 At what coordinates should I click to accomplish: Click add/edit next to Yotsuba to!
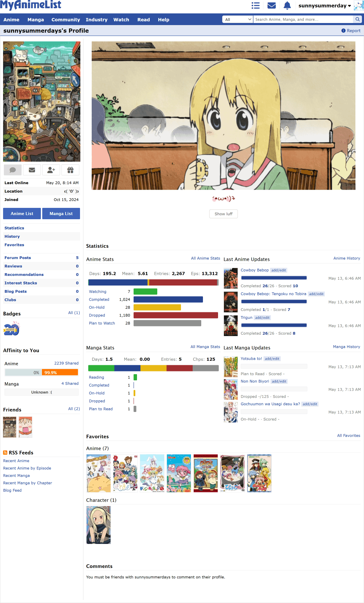[x=272, y=359]
